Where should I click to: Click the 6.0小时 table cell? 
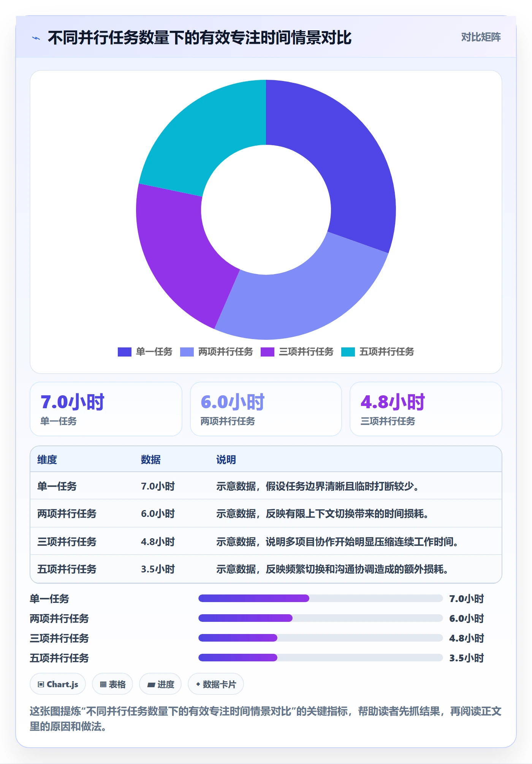pos(158,514)
